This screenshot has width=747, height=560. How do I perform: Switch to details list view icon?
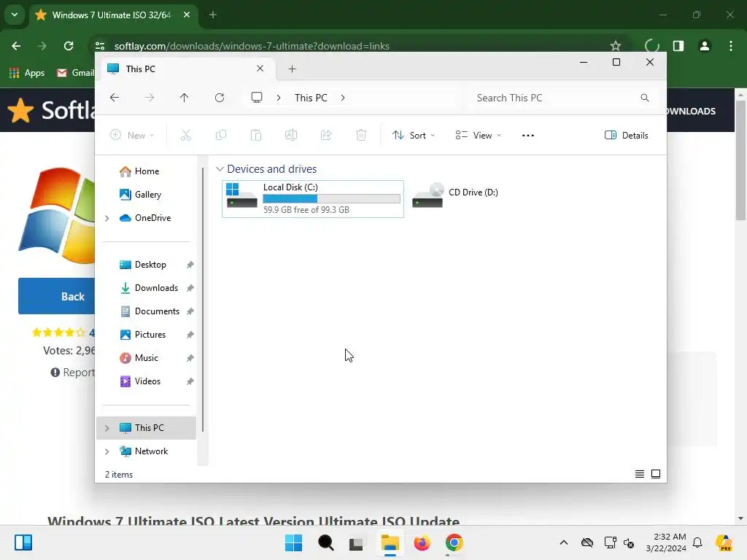tap(640, 474)
